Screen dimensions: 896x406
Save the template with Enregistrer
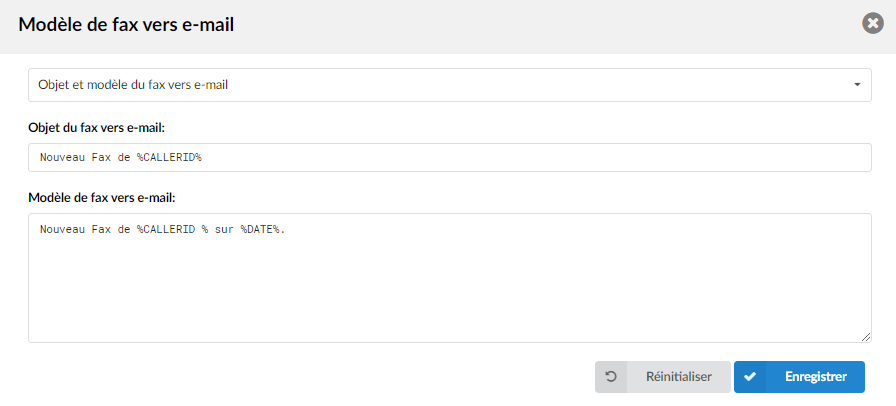pos(799,377)
